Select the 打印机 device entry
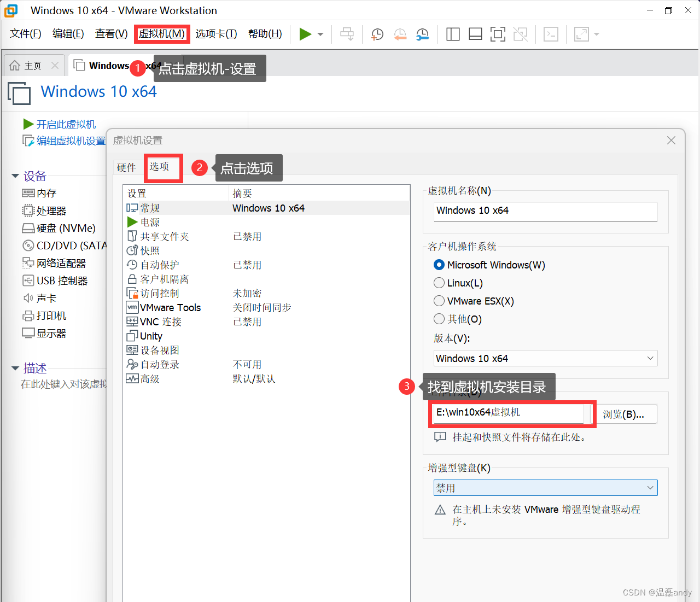This screenshot has width=700, height=602. click(x=44, y=315)
